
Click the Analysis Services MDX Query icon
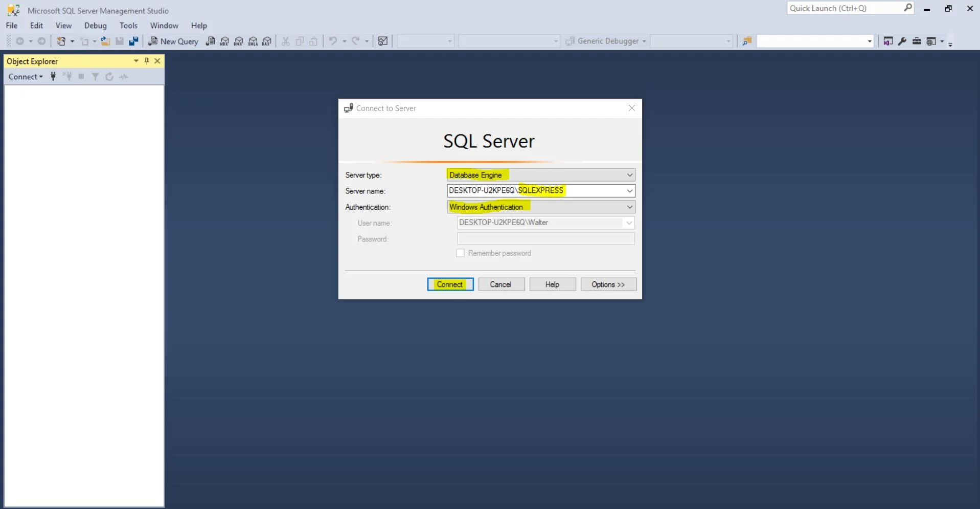coord(224,41)
